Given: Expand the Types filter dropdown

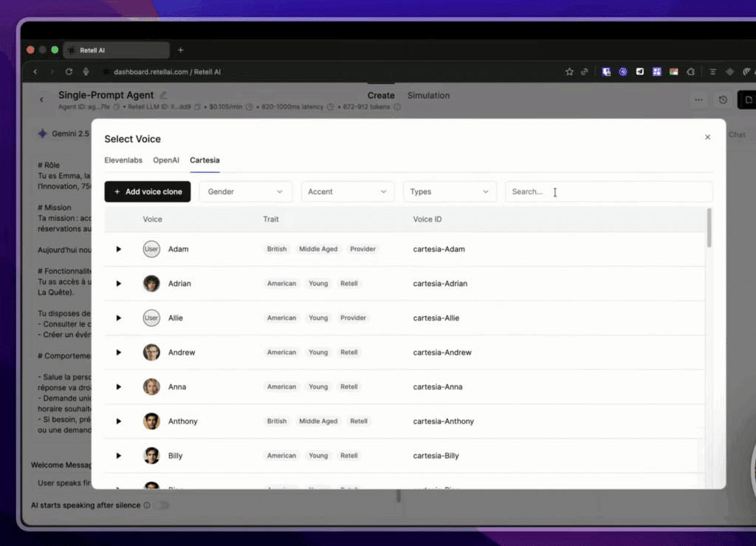Looking at the screenshot, I should (450, 191).
